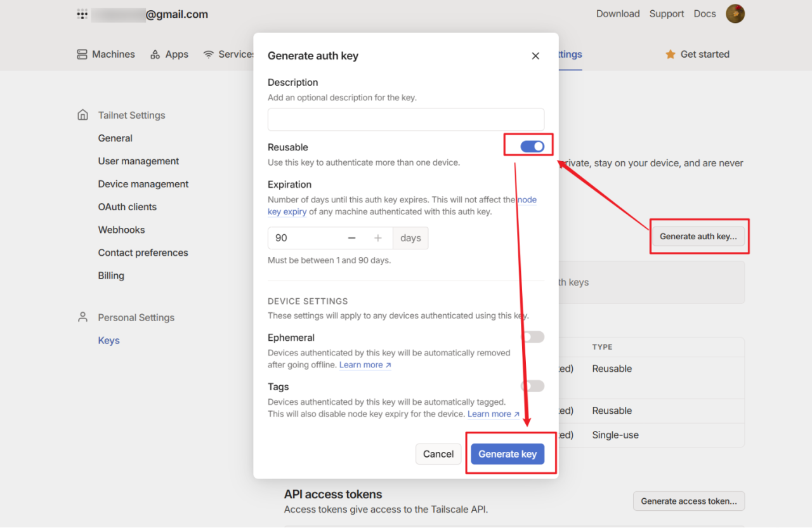
Task: Click the Generate access token... button
Action: tap(689, 501)
